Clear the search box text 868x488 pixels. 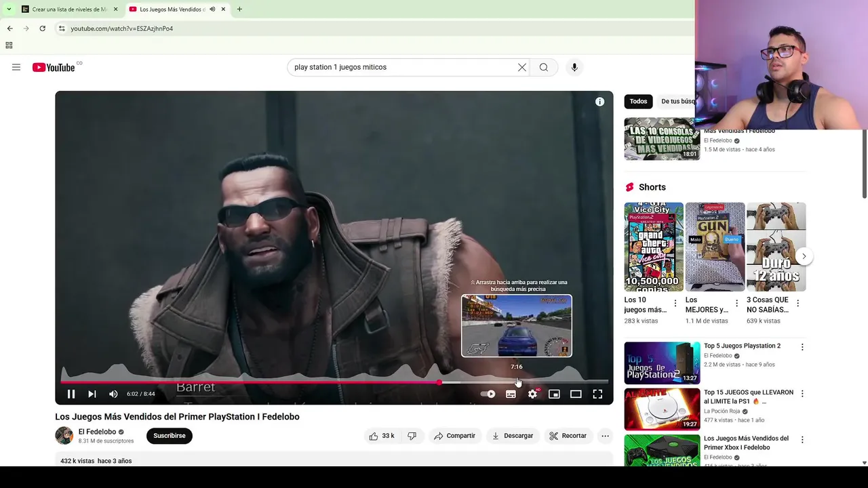[521, 67]
